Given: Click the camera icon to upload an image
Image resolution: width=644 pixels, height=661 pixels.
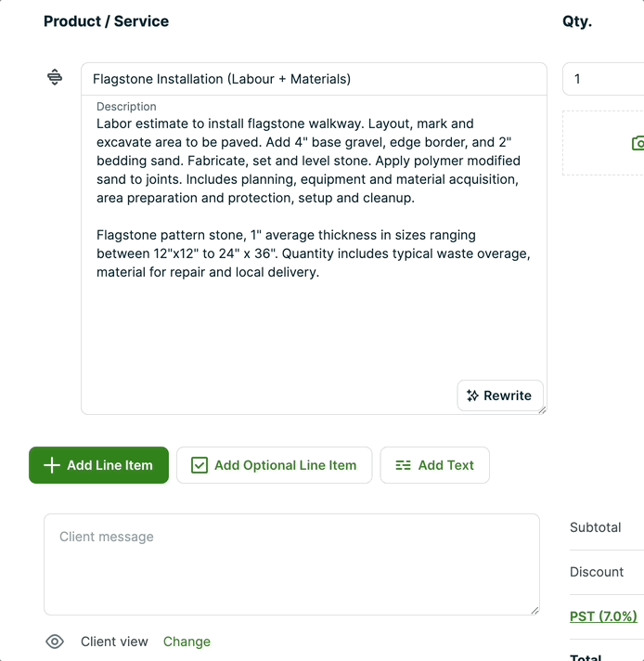Looking at the screenshot, I should point(638,143).
